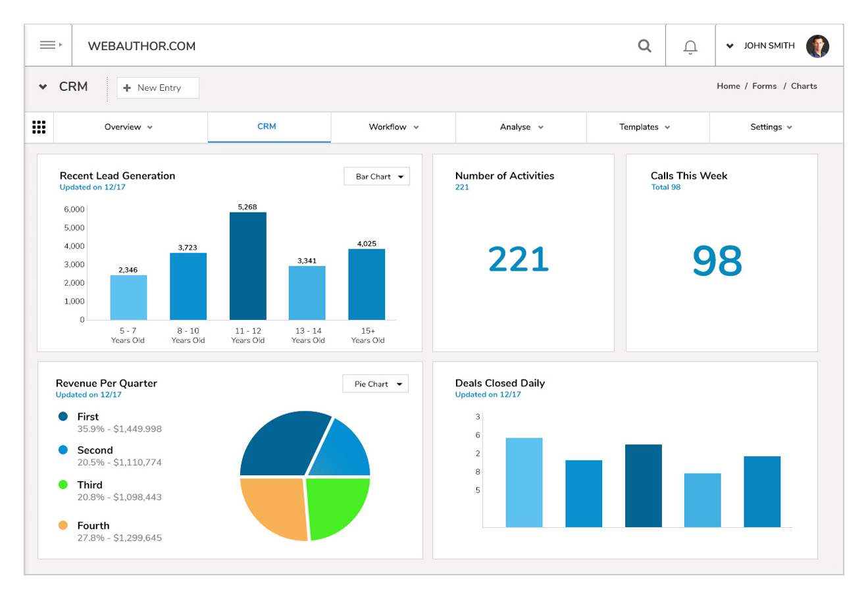Collapse the CRM section chevron
Image resolution: width=868 pixels, height=599 pixels.
[x=43, y=87]
